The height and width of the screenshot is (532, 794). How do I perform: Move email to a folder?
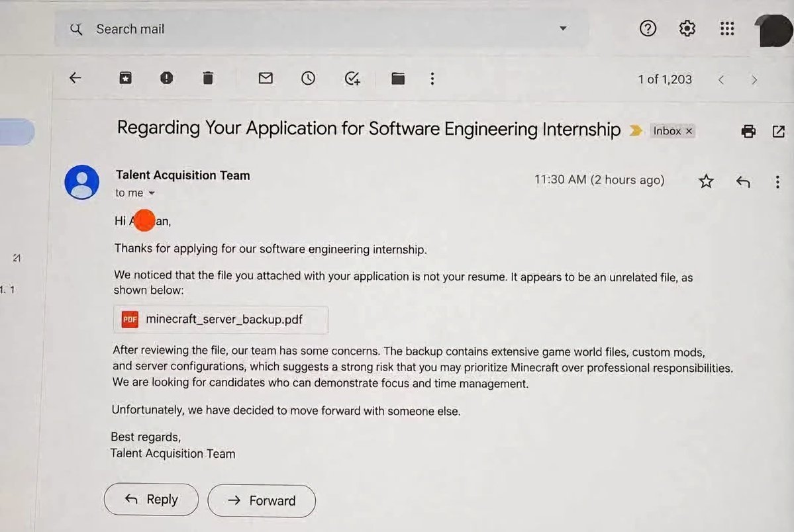click(x=398, y=79)
